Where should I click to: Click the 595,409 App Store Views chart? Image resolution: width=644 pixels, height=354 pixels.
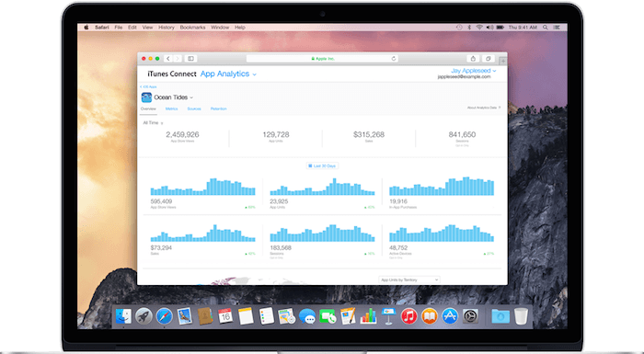[203, 187]
